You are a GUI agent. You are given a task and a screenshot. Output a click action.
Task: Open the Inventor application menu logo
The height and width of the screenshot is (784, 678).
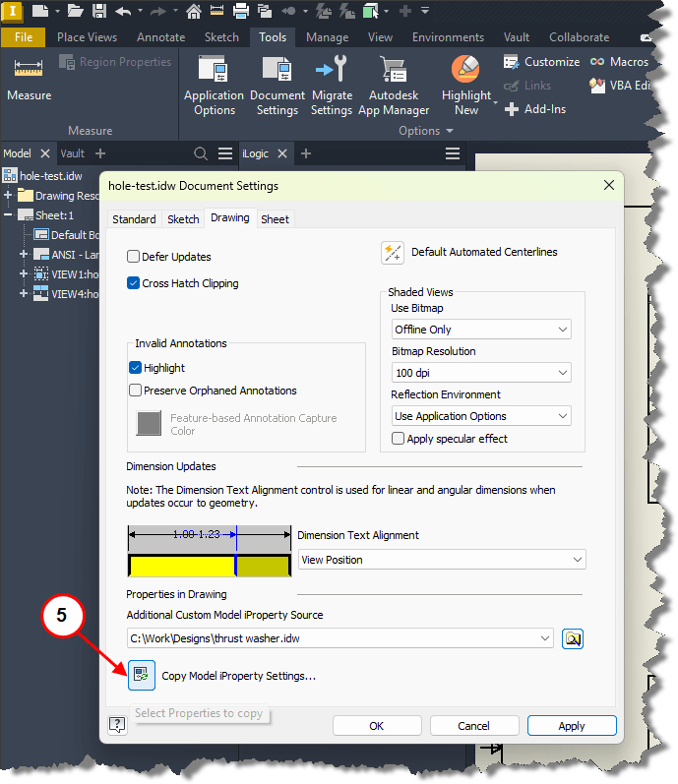click(x=12, y=12)
